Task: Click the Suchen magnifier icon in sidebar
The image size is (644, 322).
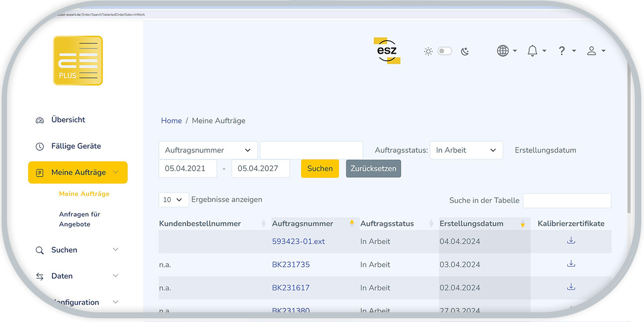Action: [40, 250]
